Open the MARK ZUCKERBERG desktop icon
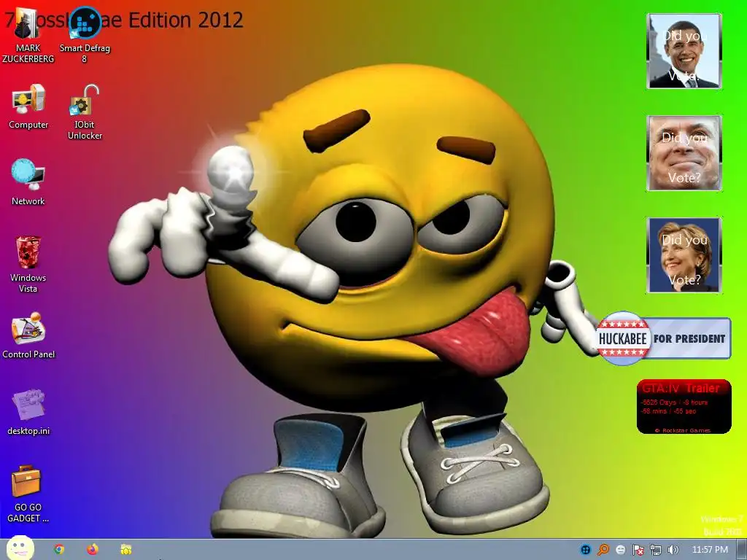Image resolution: width=747 pixels, height=560 pixels. coord(28,36)
